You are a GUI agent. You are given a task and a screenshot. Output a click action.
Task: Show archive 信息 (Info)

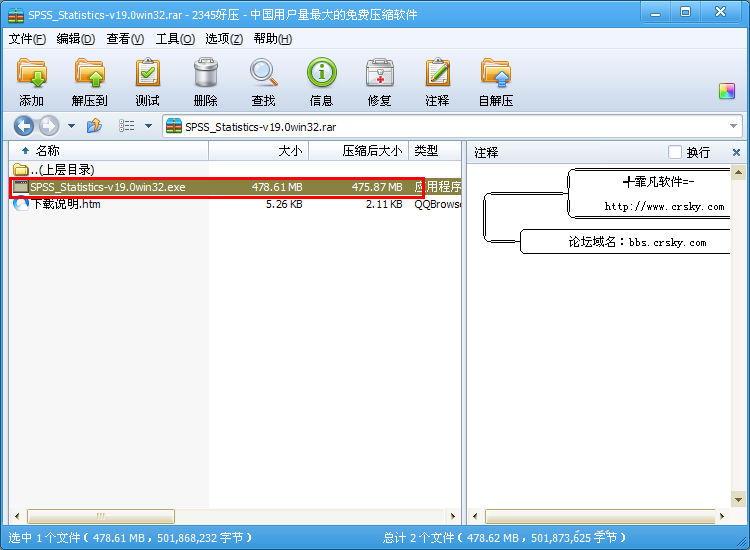click(x=321, y=73)
